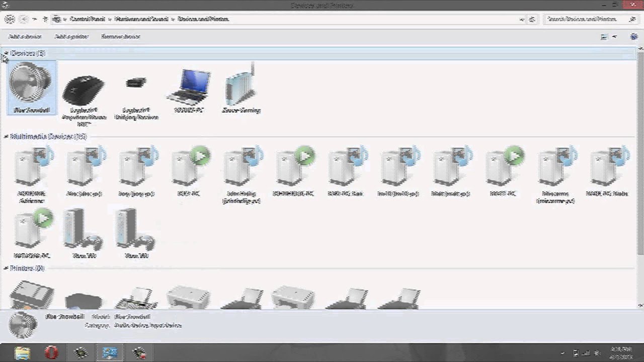The width and height of the screenshot is (644, 362).
Task: Click the search magnifier in the search box
Action: (x=632, y=19)
